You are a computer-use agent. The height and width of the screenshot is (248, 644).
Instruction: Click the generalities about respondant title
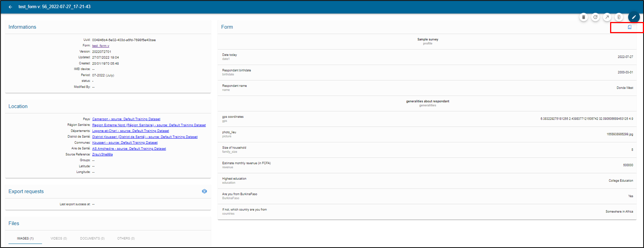pyautogui.click(x=428, y=101)
